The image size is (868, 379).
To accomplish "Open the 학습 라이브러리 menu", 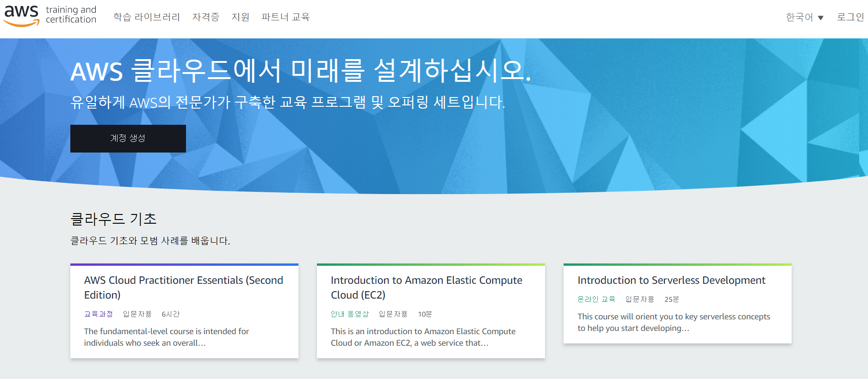I will (147, 17).
